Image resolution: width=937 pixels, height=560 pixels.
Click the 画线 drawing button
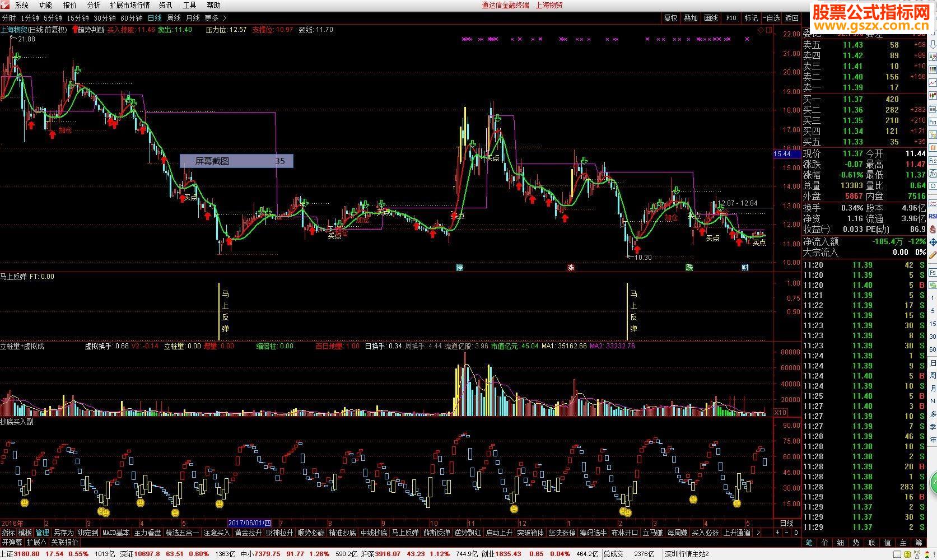711,18
